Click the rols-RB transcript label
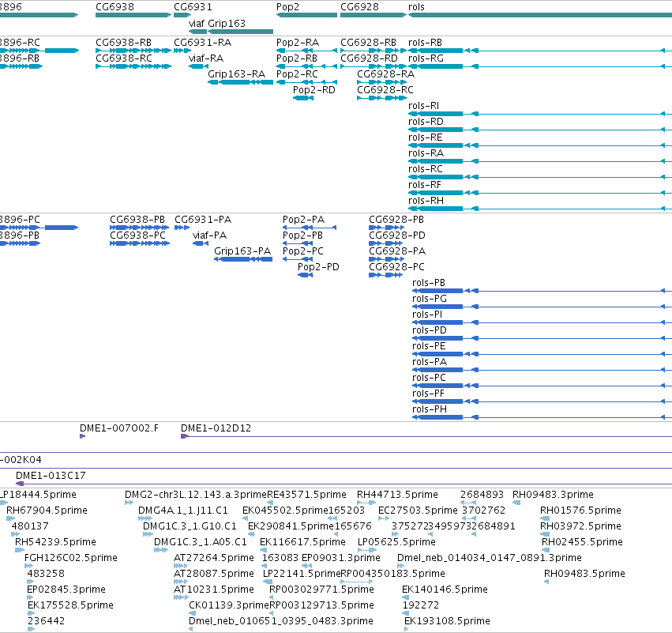The image size is (672, 633). pyautogui.click(x=425, y=43)
